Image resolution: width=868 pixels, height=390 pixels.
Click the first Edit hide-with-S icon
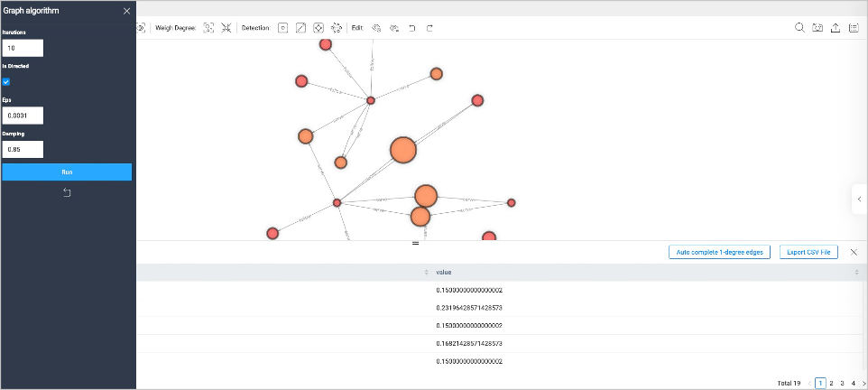(x=376, y=28)
